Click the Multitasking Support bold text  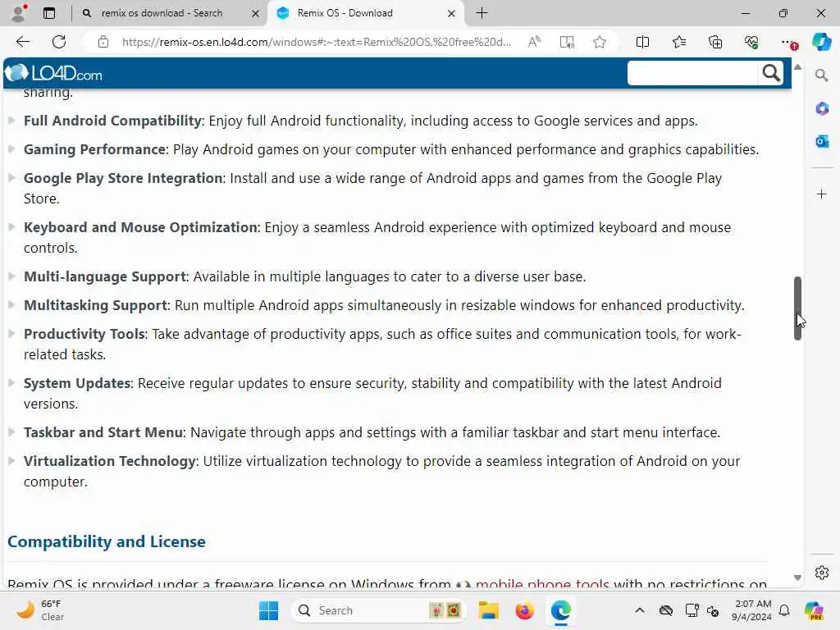coord(96,305)
